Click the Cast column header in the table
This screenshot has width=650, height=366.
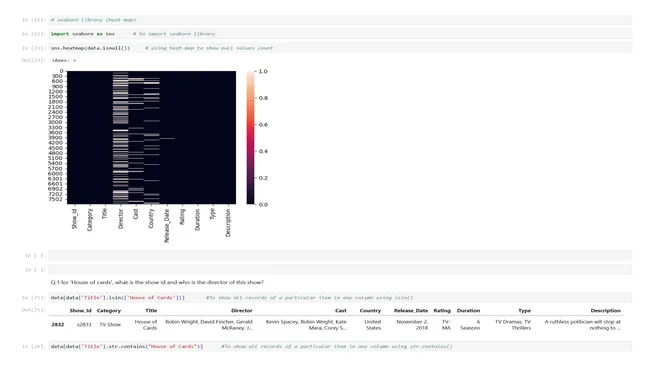(x=341, y=310)
